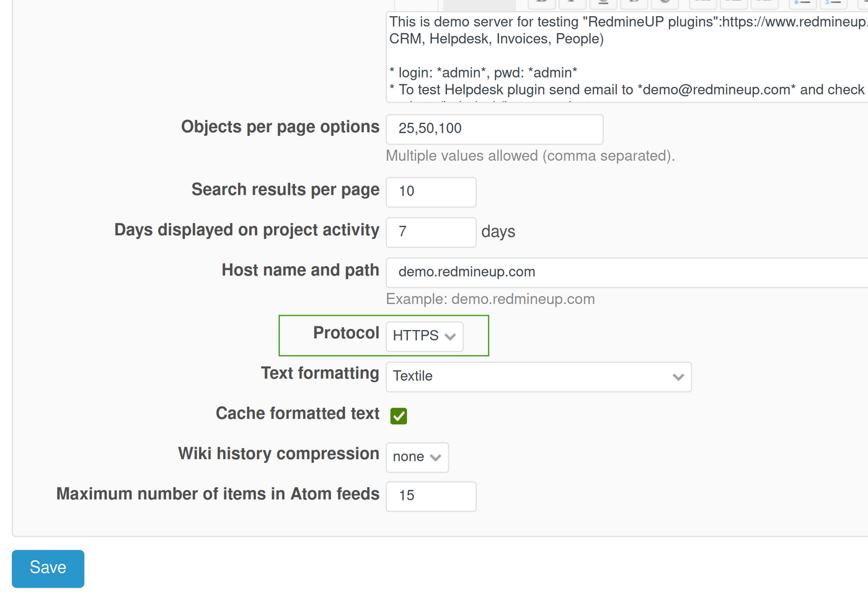Image resolution: width=868 pixels, height=595 pixels.
Task: Select the HTTPS value in the Protocol selector
Action: (x=424, y=336)
